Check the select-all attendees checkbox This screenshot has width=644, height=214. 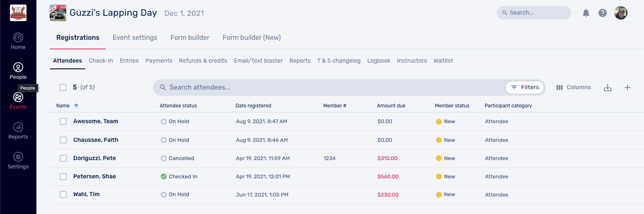63,88
